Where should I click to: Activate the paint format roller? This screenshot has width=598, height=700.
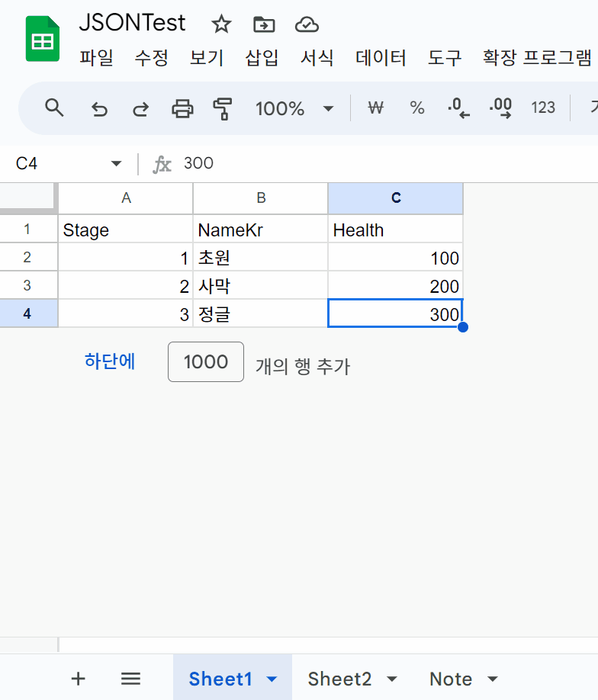pyautogui.click(x=223, y=108)
